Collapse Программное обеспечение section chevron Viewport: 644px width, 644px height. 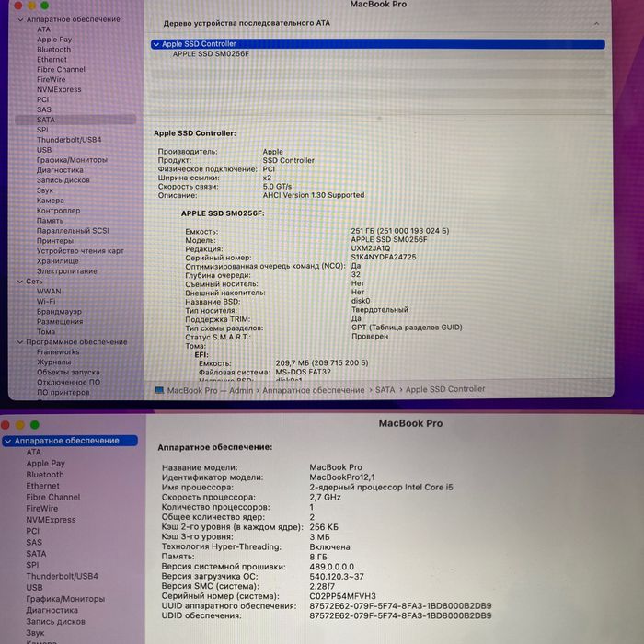click(19, 341)
